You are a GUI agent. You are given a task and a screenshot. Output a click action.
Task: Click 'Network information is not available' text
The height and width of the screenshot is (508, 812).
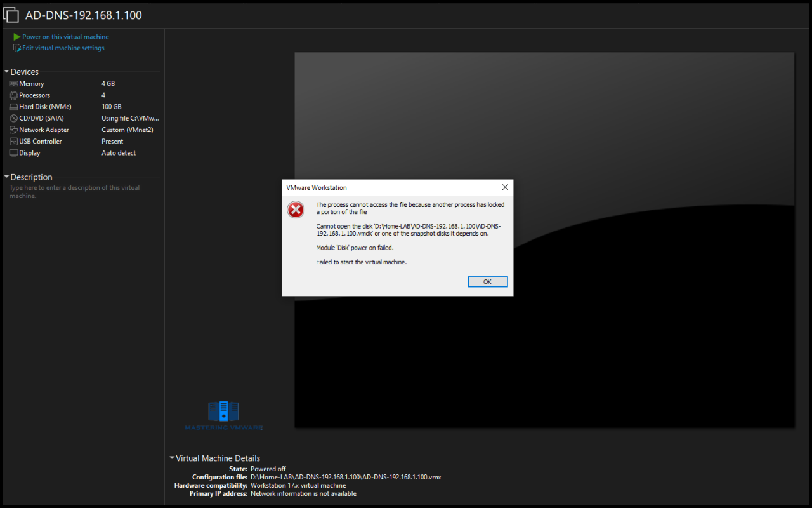(x=303, y=493)
